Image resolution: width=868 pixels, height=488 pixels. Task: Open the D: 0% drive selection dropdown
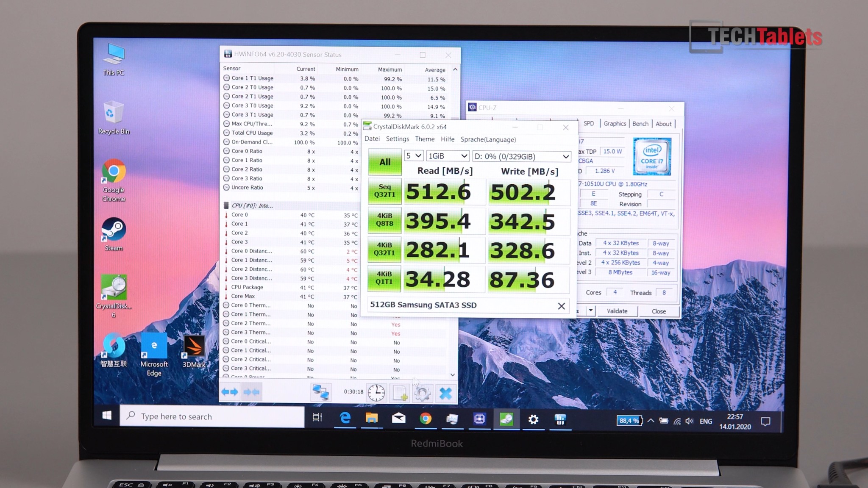[522, 156]
